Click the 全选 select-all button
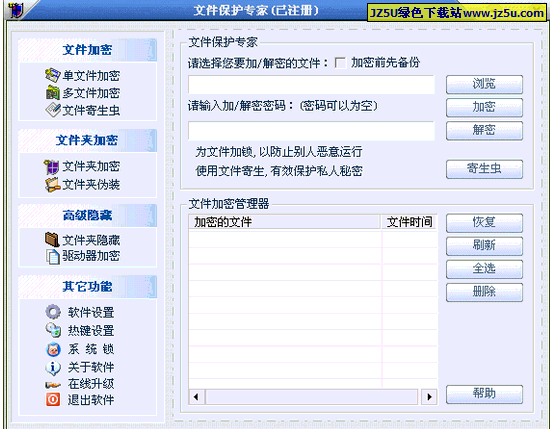 (484, 269)
